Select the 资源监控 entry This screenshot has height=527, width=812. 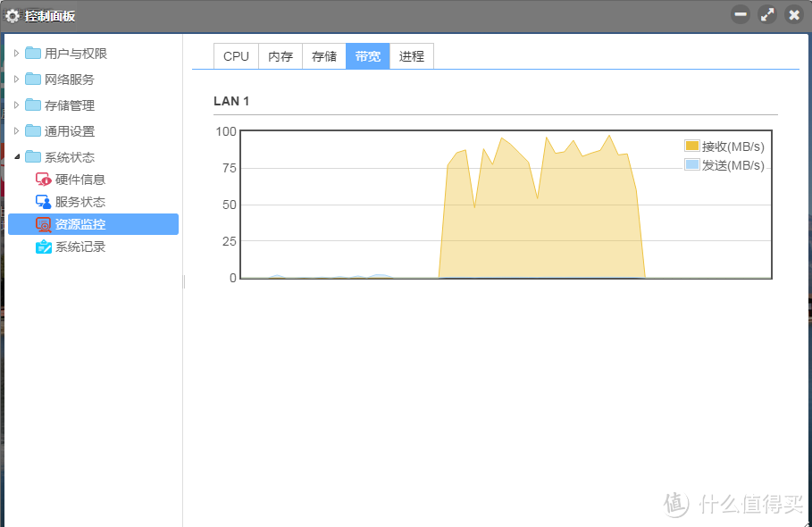coord(93,224)
